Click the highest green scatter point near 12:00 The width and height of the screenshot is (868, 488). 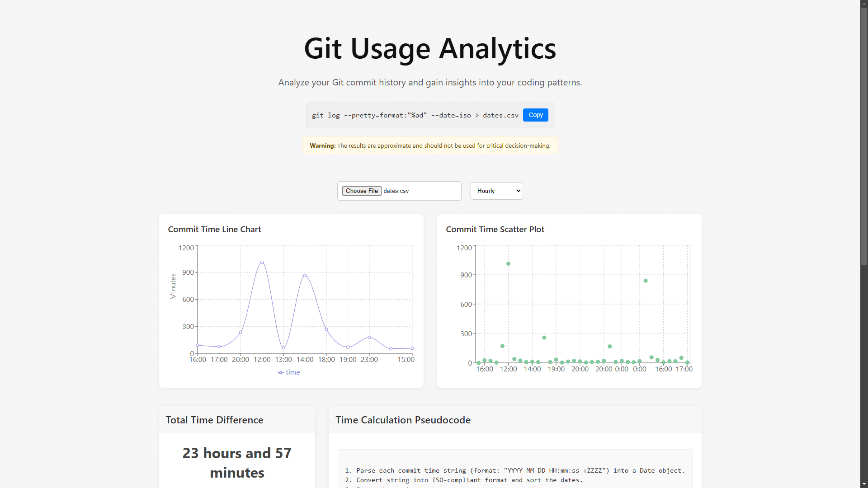[x=508, y=264]
